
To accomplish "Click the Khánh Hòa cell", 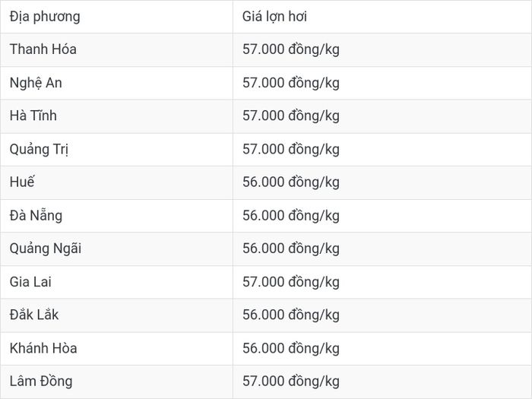I will click(x=116, y=349).
